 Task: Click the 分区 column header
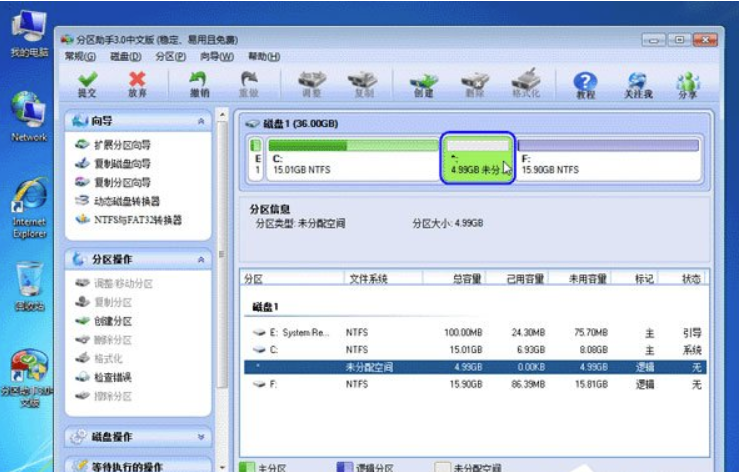(x=292, y=279)
